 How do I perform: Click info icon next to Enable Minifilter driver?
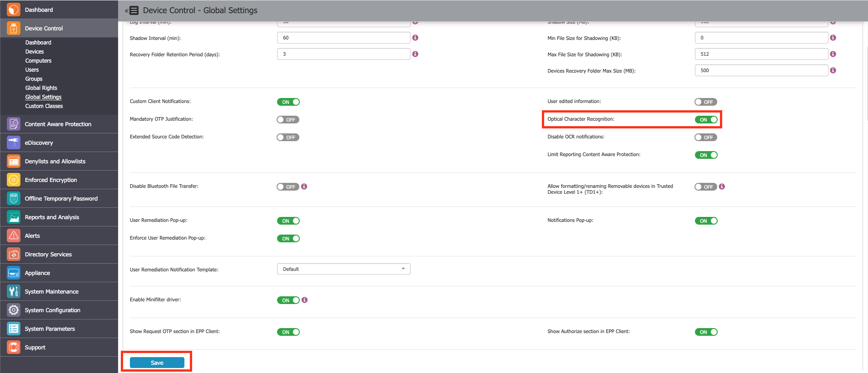tap(305, 300)
